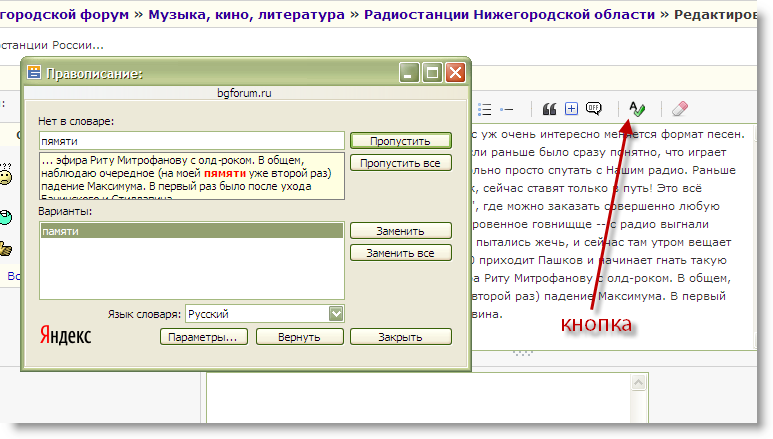773x439 pixels.
Task: Click the horizontal line toolbar icon
Action: 507,108
